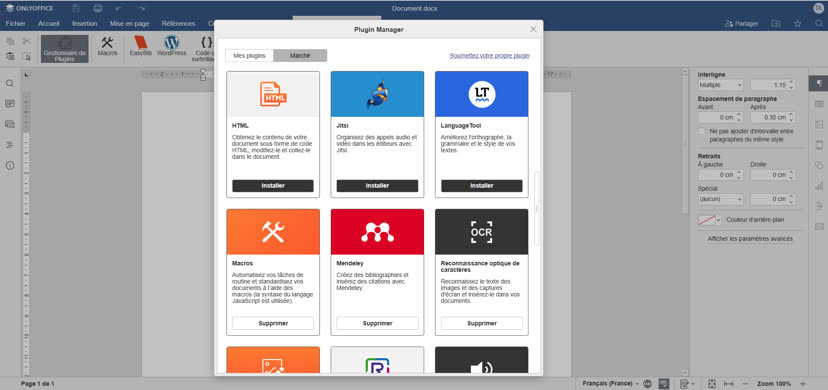Open the about info icon in left sidebar
The width and height of the screenshot is (828, 390).
[x=10, y=166]
